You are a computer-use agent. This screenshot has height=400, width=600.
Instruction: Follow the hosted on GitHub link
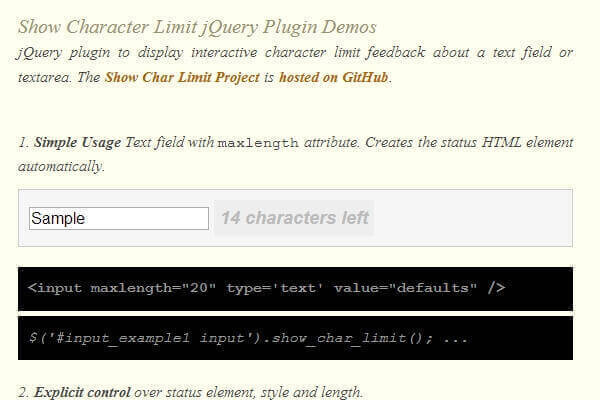(334, 77)
